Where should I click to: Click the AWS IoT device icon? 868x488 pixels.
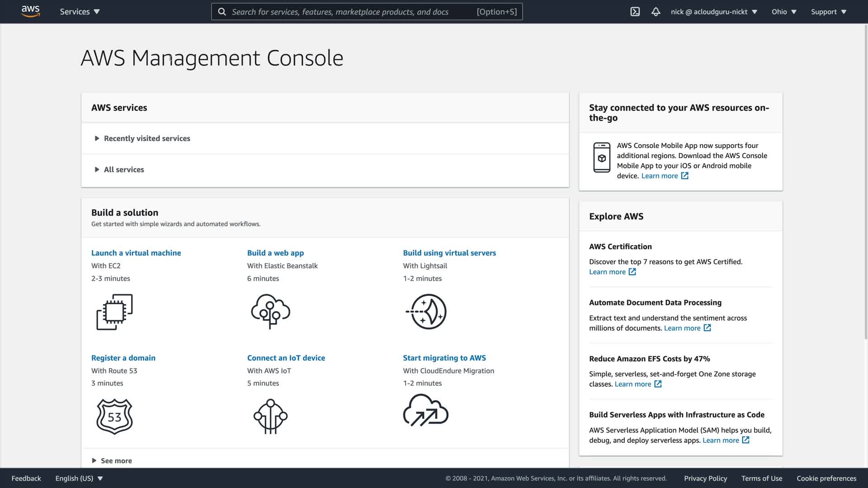coord(270,416)
